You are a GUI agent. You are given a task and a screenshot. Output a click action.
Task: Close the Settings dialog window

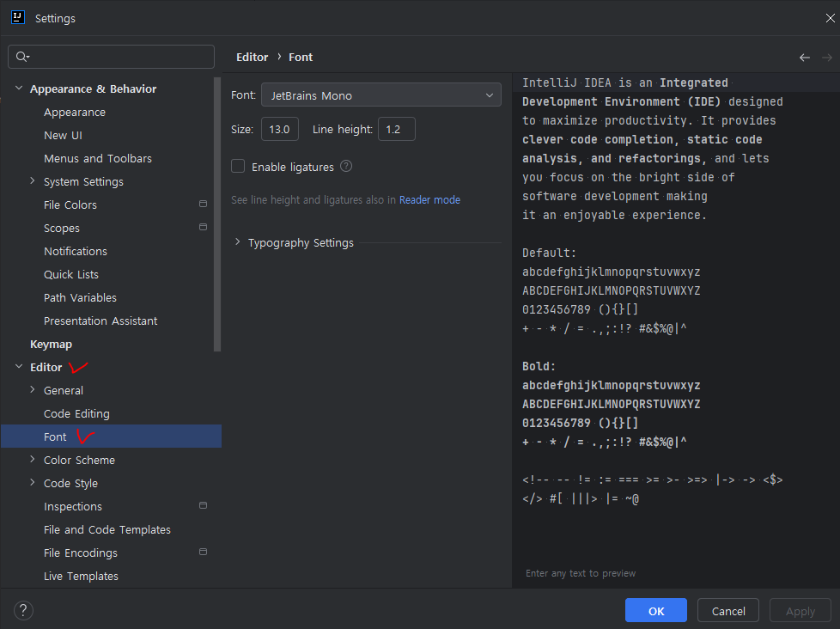[x=830, y=18]
